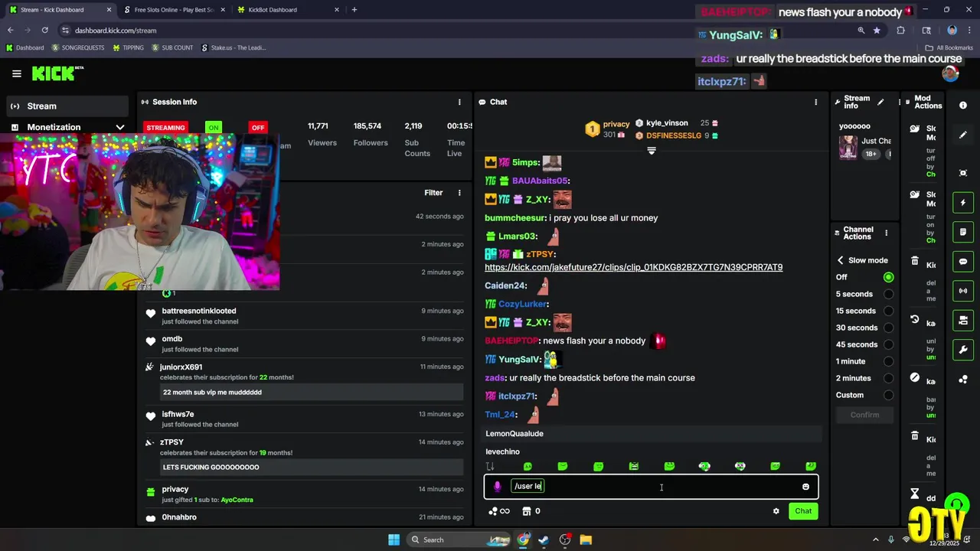Select 5 seconds slow mode
This screenshot has height=551, width=980.
[888, 294]
